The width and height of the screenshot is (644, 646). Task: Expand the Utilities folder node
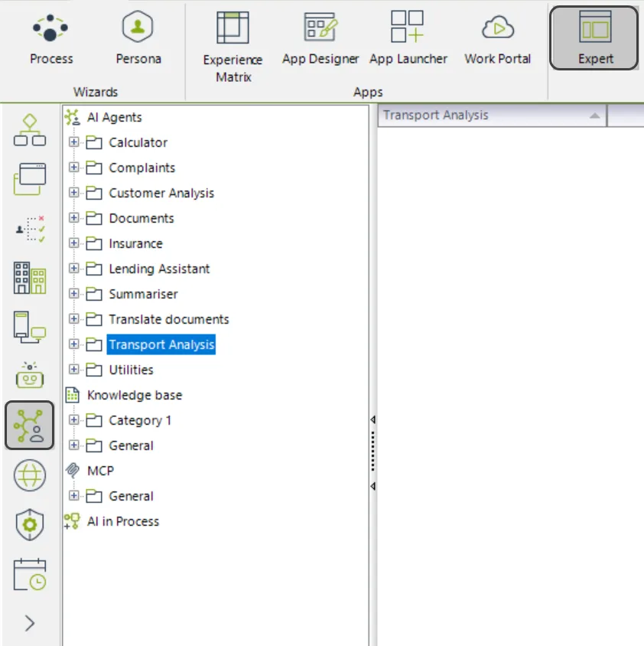pos(73,369)
